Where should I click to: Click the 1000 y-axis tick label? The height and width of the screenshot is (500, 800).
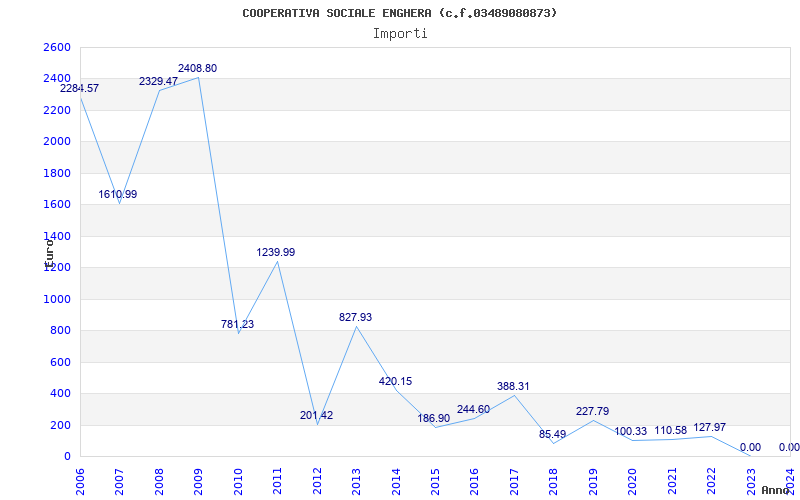57,299
